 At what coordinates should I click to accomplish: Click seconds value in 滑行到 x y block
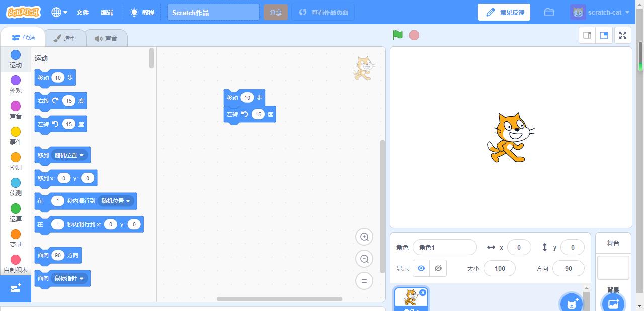58,224
